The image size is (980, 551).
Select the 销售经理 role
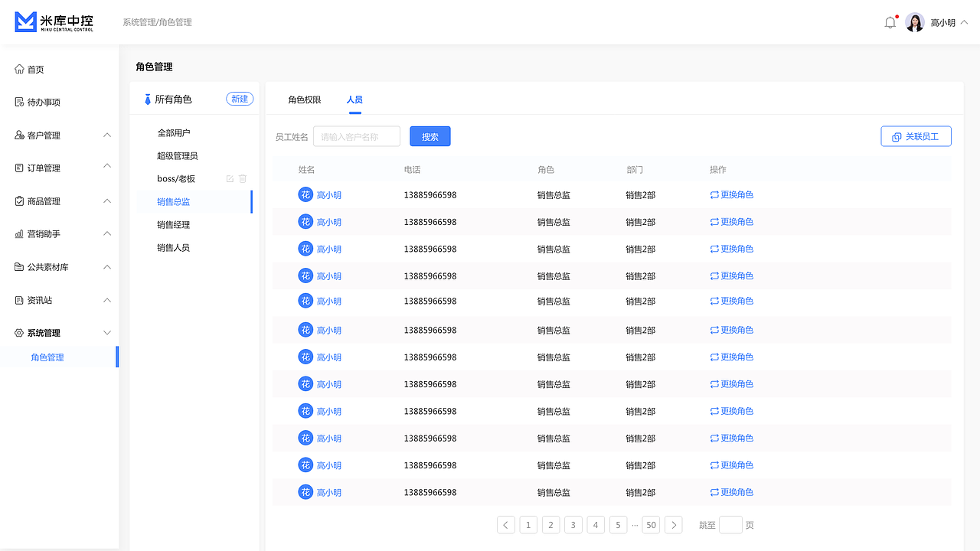coord(174,225)
